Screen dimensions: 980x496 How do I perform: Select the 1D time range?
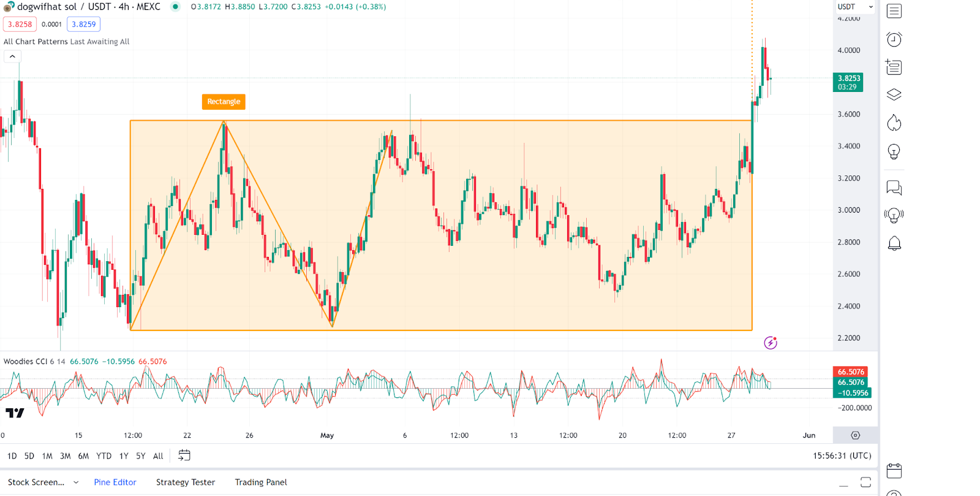pyautogui.click(x=12, y=456)
